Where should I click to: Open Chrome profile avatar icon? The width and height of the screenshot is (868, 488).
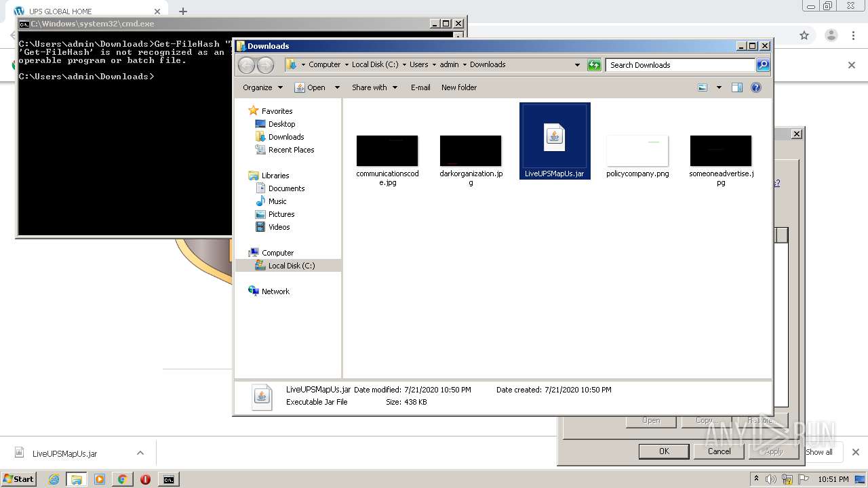[831, 35]
